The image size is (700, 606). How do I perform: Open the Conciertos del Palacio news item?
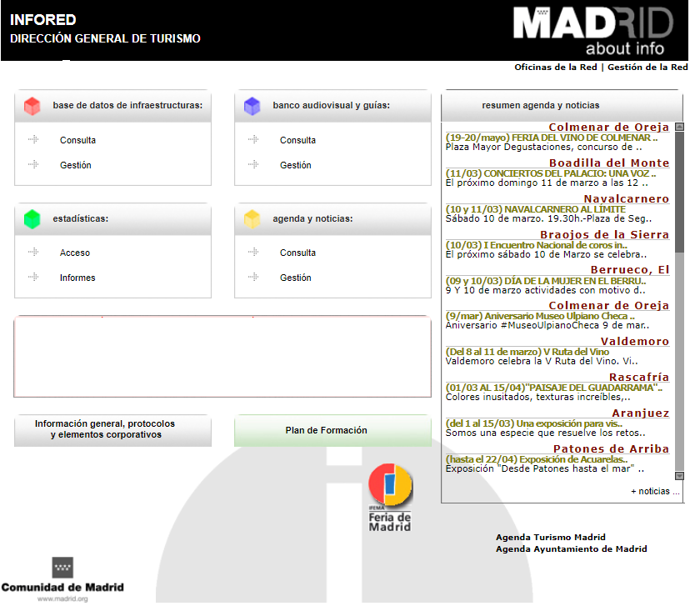[551, 173]
